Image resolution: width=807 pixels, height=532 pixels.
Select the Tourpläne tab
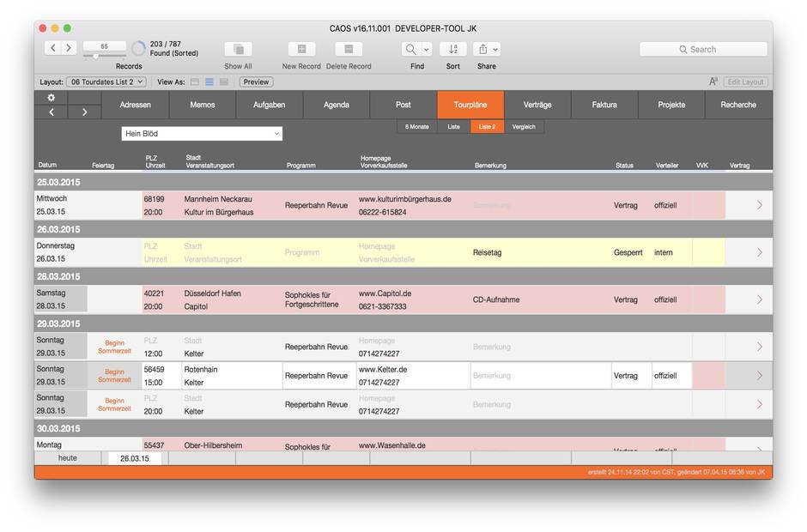pyautogui.click(x=470, y=105)
